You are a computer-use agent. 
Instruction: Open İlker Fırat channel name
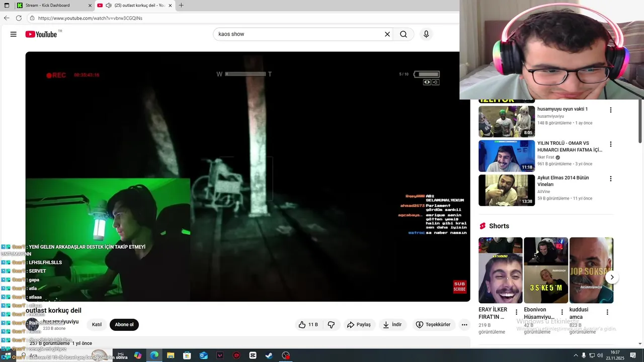click(545, 157)
